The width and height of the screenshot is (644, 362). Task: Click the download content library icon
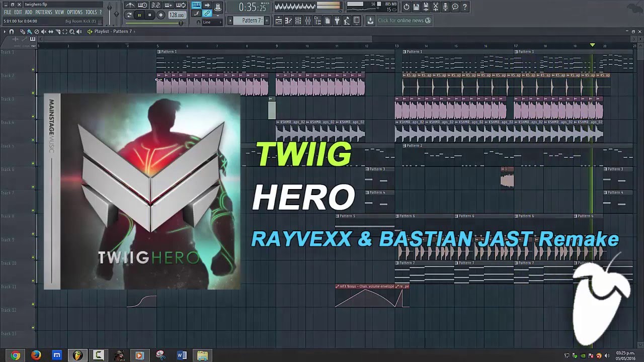point(370,21)
